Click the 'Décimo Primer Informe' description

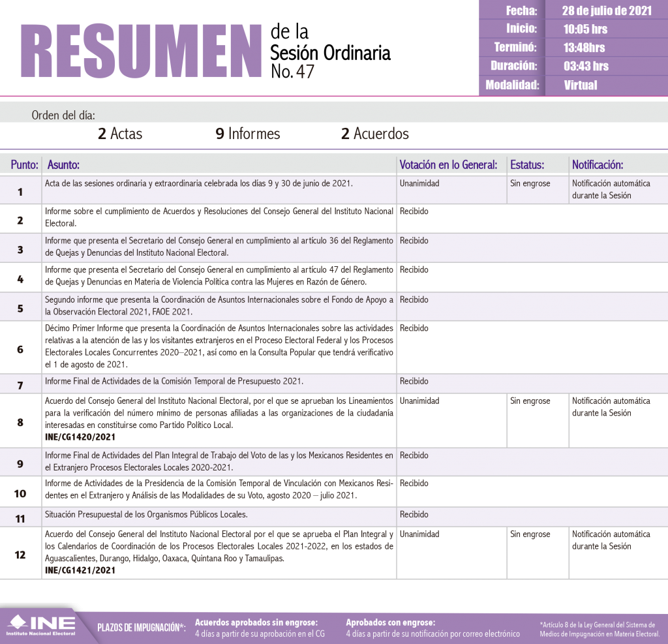[219, 346]
